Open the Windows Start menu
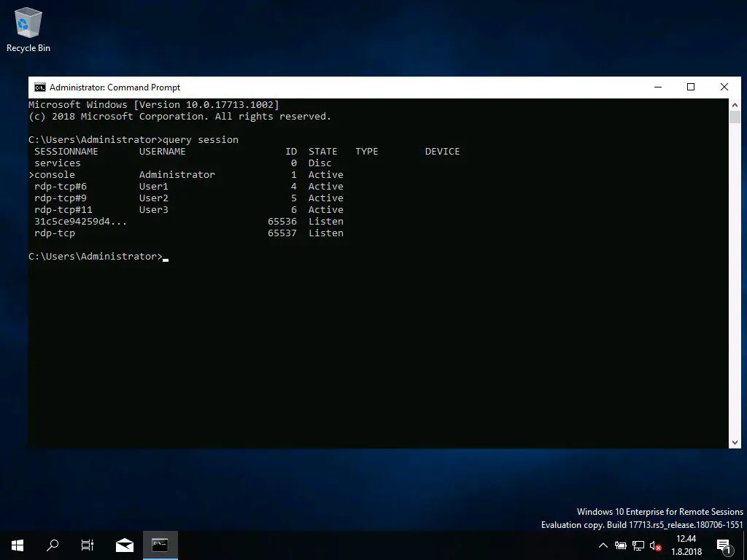This screenshot has height=560, width=747. [x=18, y=545]
